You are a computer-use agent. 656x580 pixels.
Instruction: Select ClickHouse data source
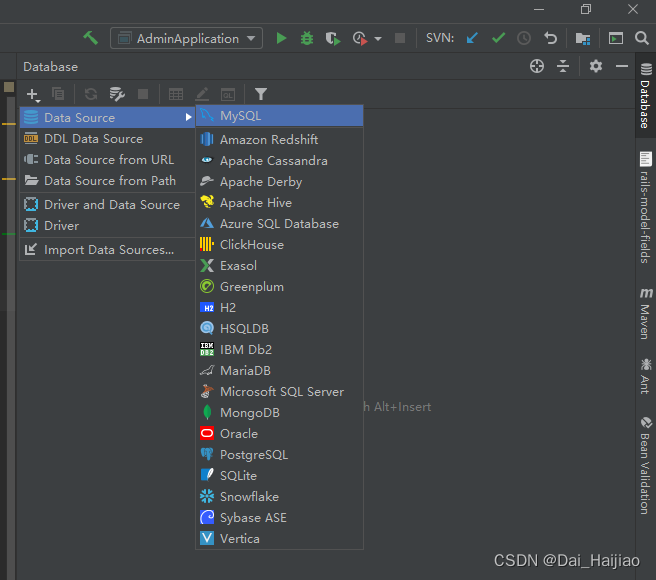point(279,244)
